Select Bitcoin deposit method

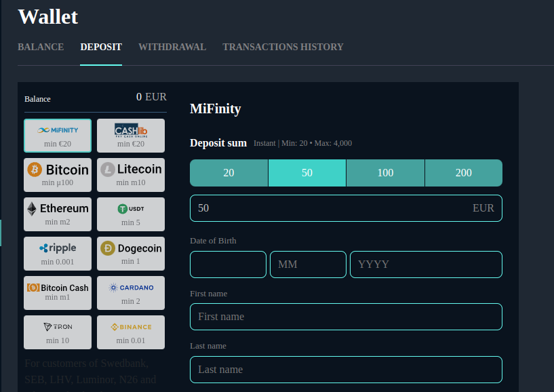tap(58, 175)
